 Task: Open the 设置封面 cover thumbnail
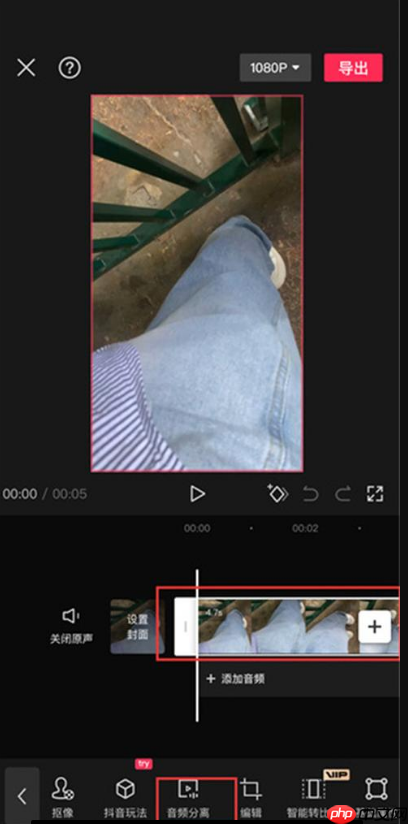tap(137, 626)
